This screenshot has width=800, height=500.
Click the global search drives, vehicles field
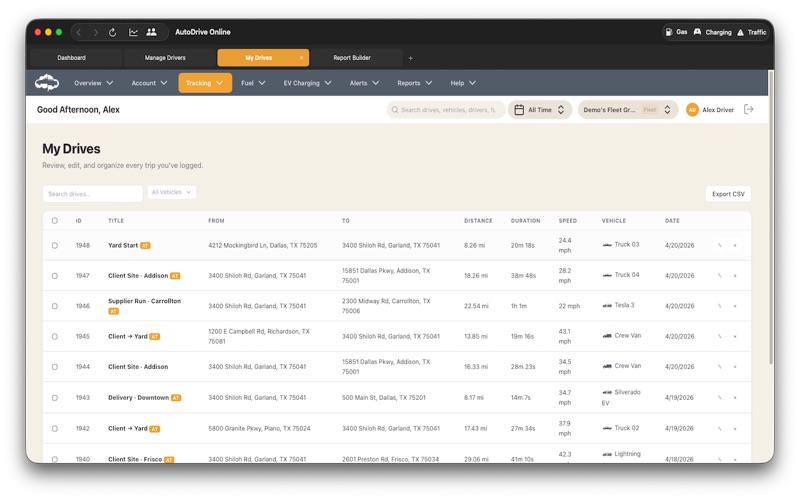446,110
